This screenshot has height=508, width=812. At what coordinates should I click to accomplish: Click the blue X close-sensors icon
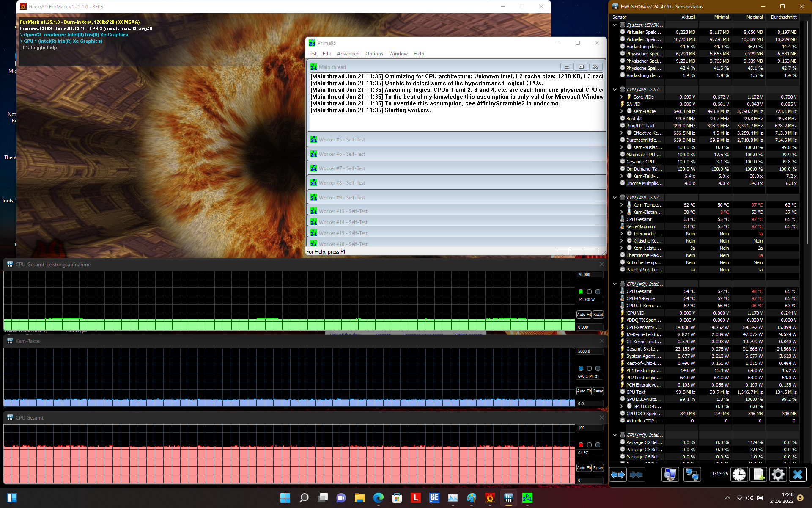tap(798, 475)
